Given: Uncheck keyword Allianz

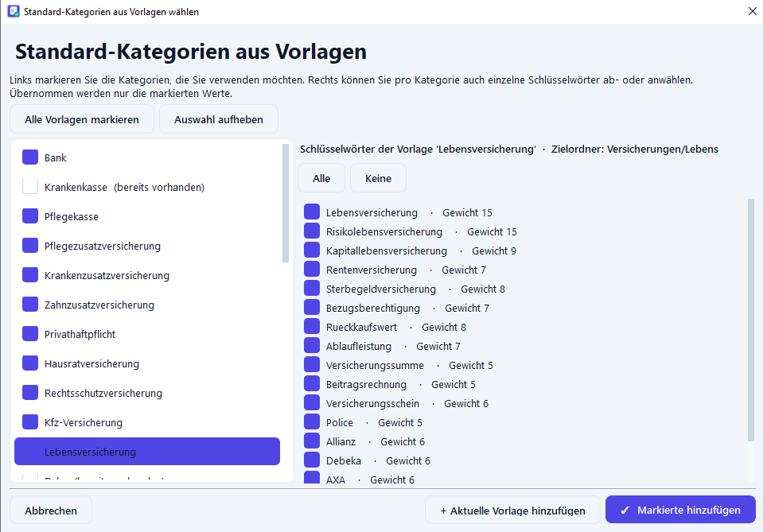Looking at the screenshot, I should pyautogui.click(x=312, y=441).
